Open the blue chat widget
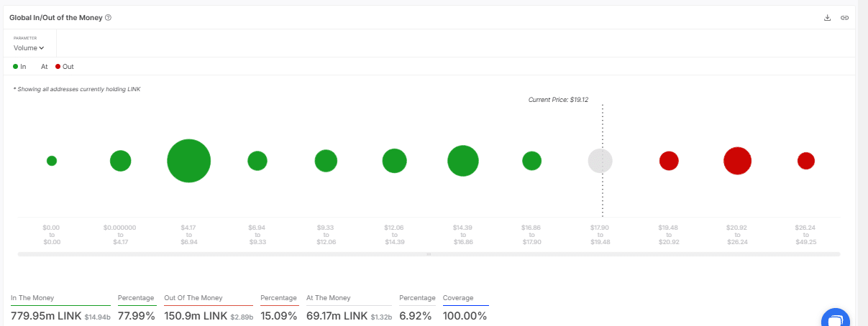 (835, 318)
